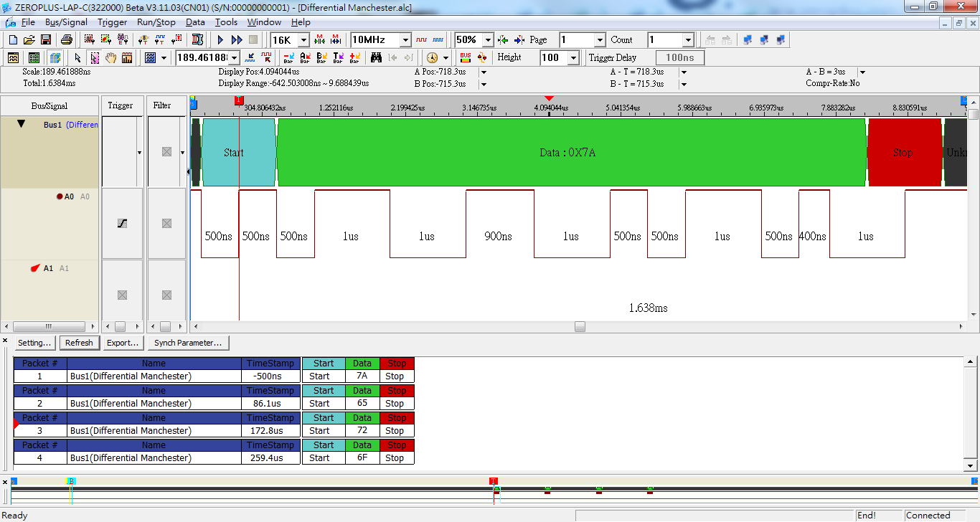Click the Export... button

[x=123, y=343]
